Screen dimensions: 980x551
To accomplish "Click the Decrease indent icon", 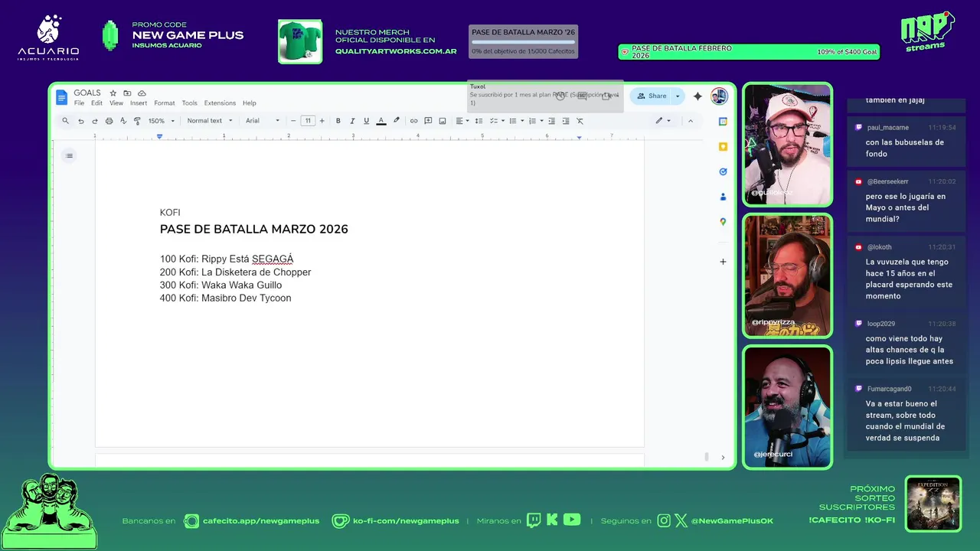I will [x=551, y=121].
